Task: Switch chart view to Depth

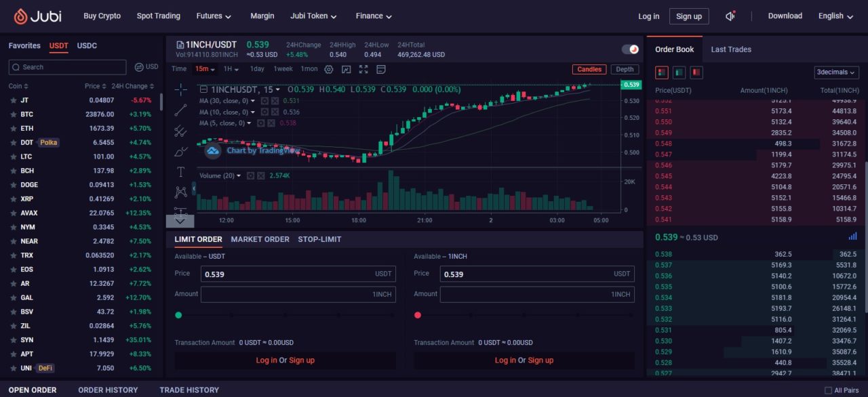Action: point(625,69)
